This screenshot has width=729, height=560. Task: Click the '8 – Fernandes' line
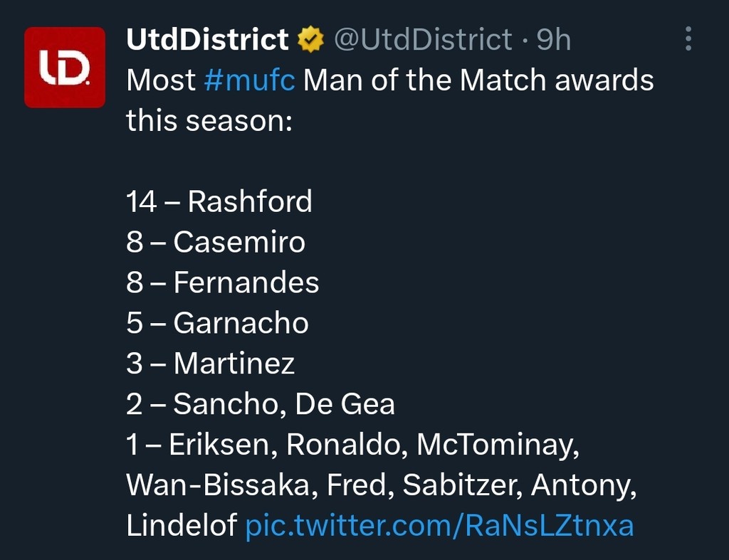tap(223, 282)
